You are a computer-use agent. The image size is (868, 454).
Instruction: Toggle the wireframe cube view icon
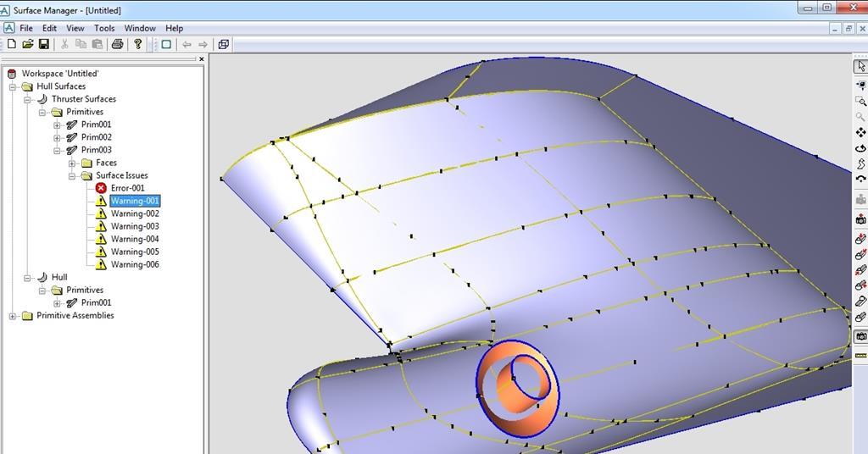click(224, 44)
